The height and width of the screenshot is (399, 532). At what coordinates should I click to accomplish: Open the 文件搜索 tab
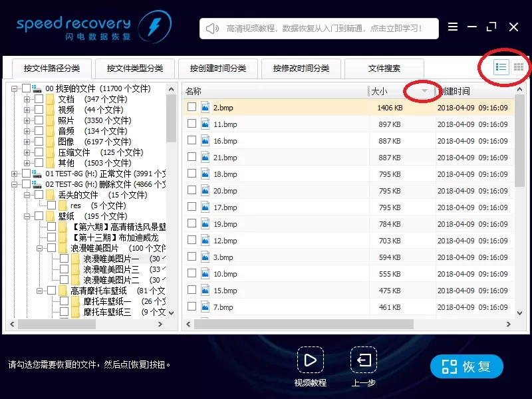(384, 68)
